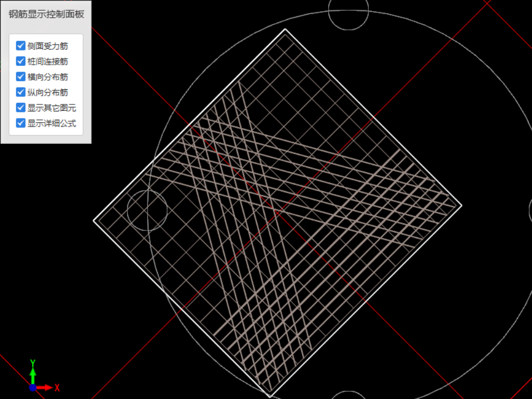The height and width of the screenshot is (399, 532).
Task: Toggle the 显示其它图元 checkbox
Action: tap(20, 108)
